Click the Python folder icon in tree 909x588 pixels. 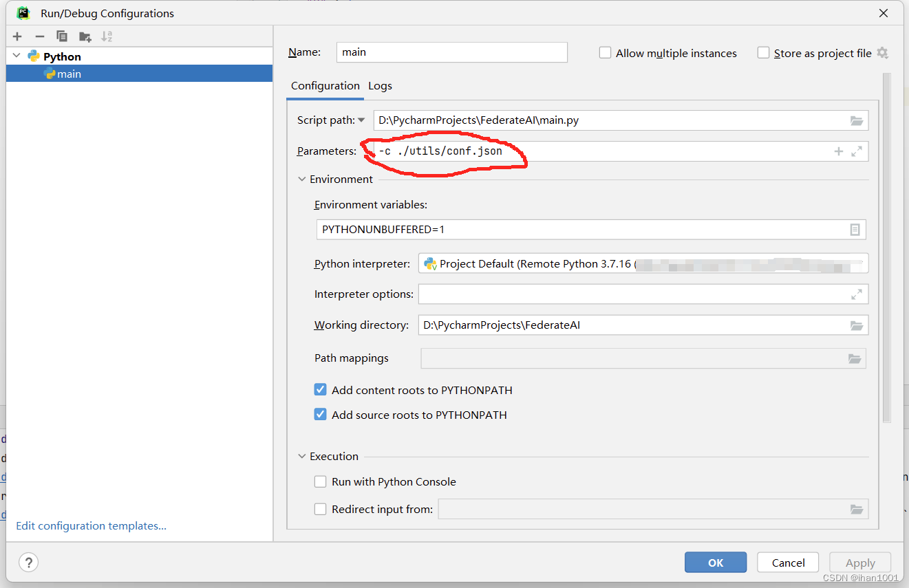[x=33, y=56]
